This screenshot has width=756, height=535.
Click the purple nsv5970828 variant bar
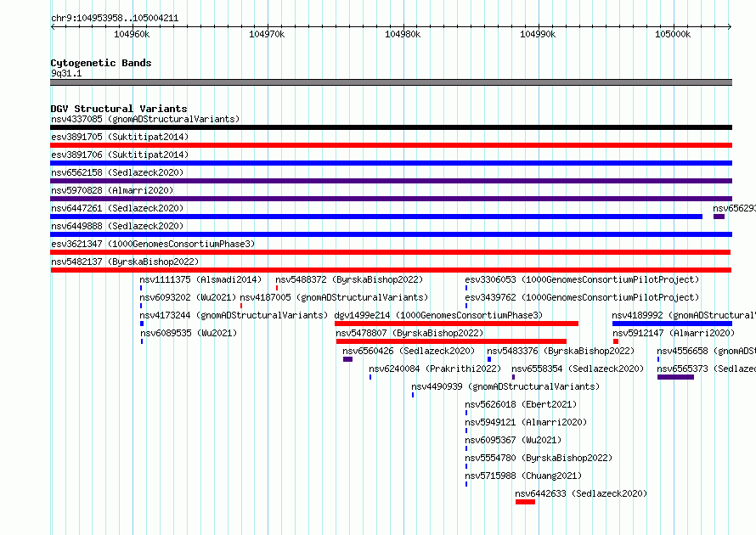(x=391, y=199)
